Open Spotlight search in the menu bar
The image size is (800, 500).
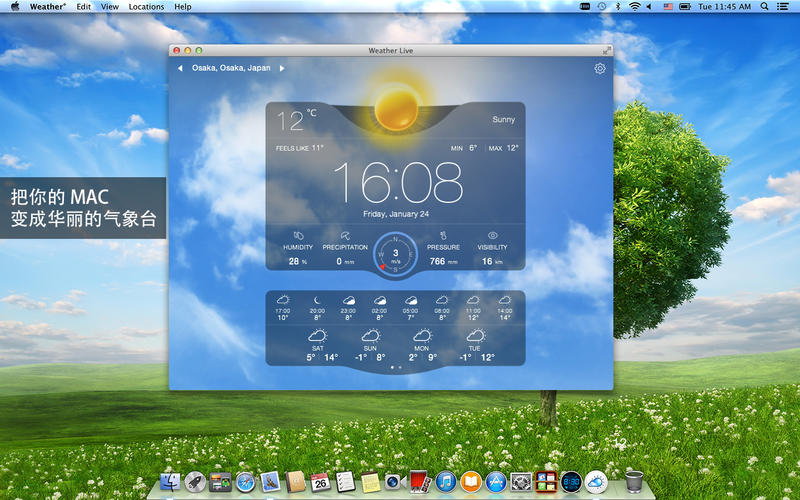coord(764,7)
